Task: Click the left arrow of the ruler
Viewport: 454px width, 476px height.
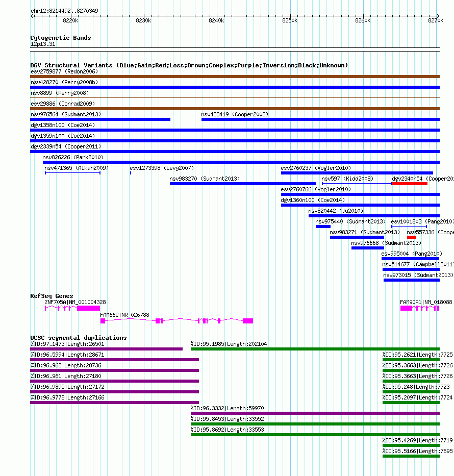Action: [x=32, y=16]
